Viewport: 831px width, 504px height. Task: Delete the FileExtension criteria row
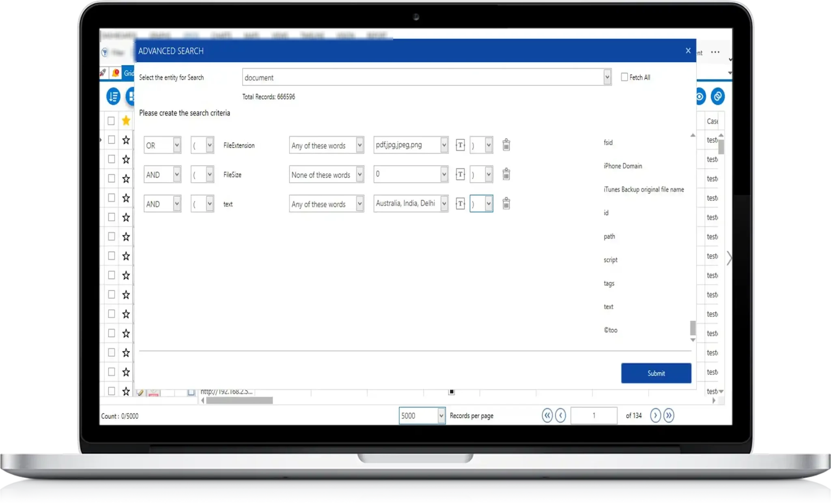pyautogui.click(x=506, y=145)
